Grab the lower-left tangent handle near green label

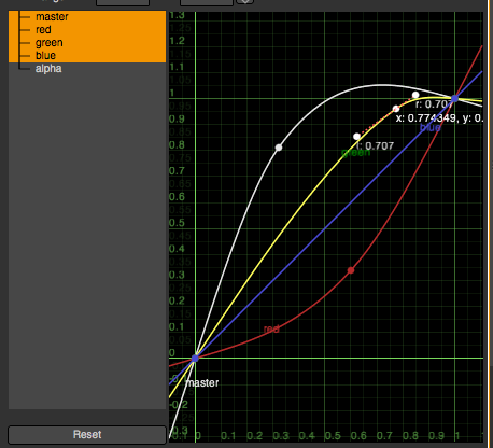pos(356,136)
